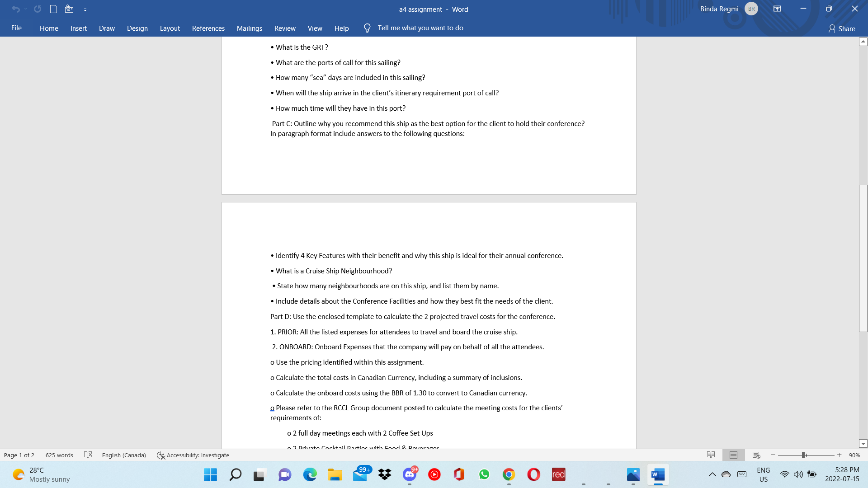
Task: Open Customize Quick Access Toolbar menu
Action: coord(85,9)
